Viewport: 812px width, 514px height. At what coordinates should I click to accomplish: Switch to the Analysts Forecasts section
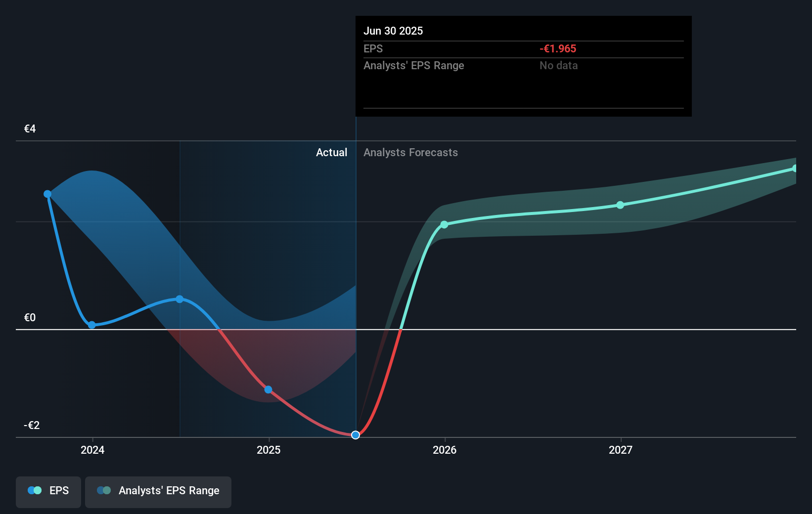[x=410, y=152]
